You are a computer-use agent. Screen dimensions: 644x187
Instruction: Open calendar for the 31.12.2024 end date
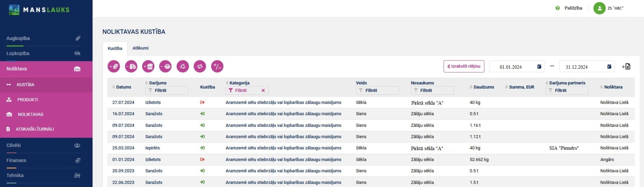click(609, 67)
